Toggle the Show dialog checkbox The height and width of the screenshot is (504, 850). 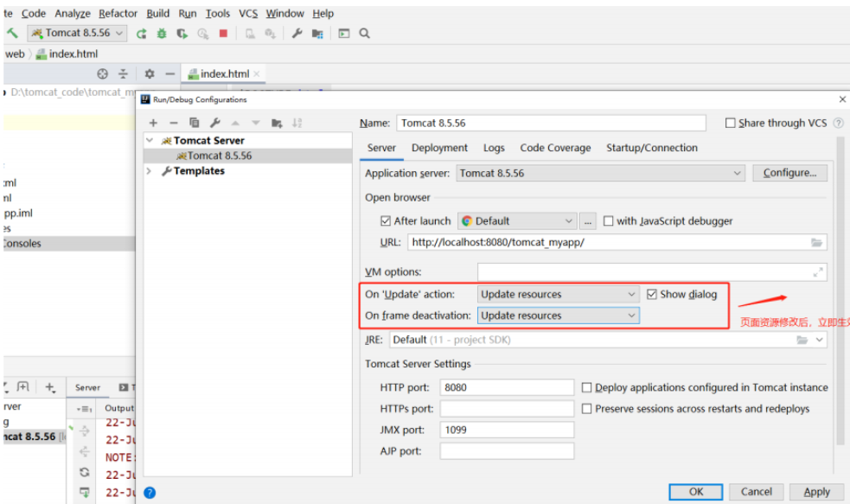[652, 294]
